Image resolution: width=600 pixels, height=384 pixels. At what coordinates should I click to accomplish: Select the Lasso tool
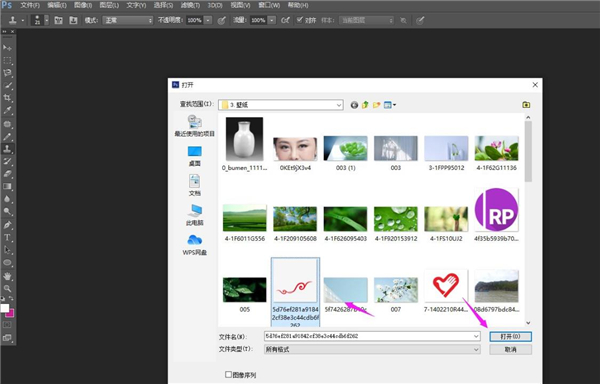[x=7, y=73]
